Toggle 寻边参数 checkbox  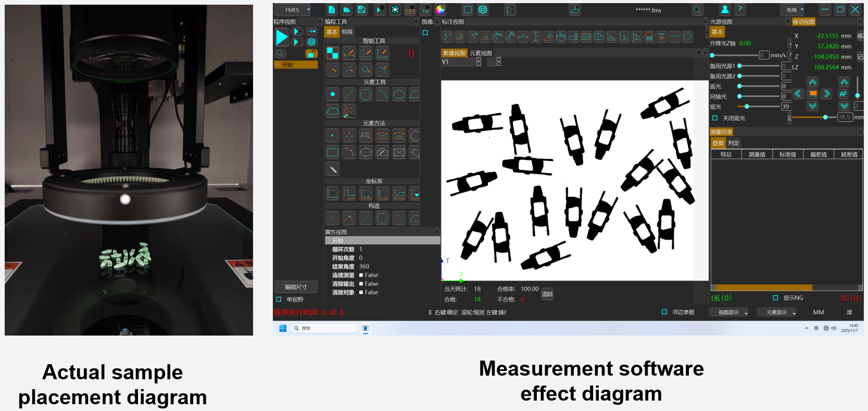[x=664, y=312]
